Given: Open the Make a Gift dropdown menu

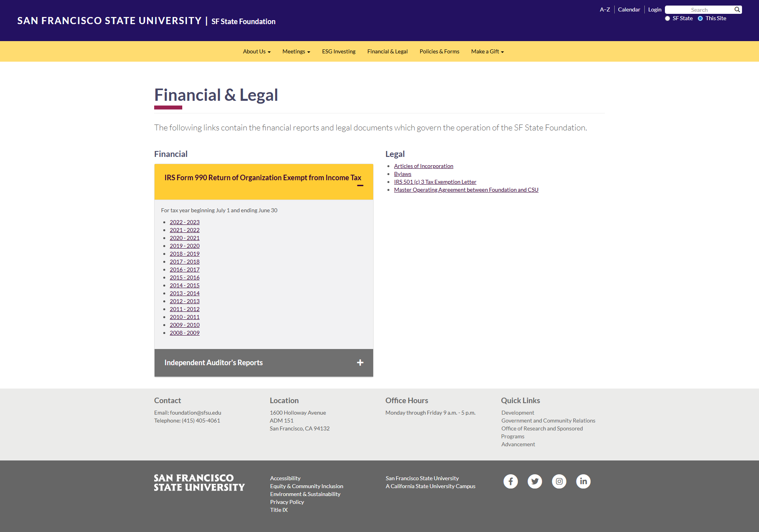Looking at the screenshot, I should 487,51.
